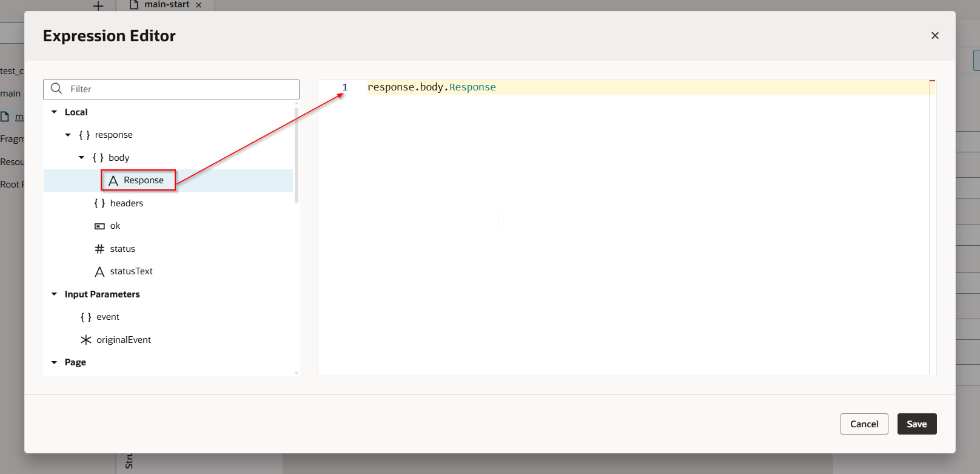Image resolution: width=980 pixels, height=474 pixels.
Task: Click the string icon beside statusText
Action: coord(99,271)
